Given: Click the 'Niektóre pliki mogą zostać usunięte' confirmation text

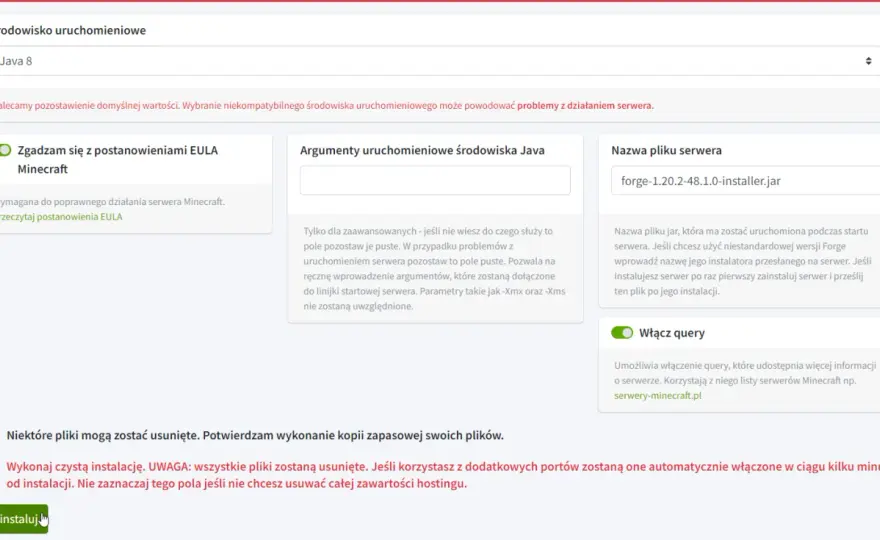Looking at the screenshot, I should (x=255, y=436).
